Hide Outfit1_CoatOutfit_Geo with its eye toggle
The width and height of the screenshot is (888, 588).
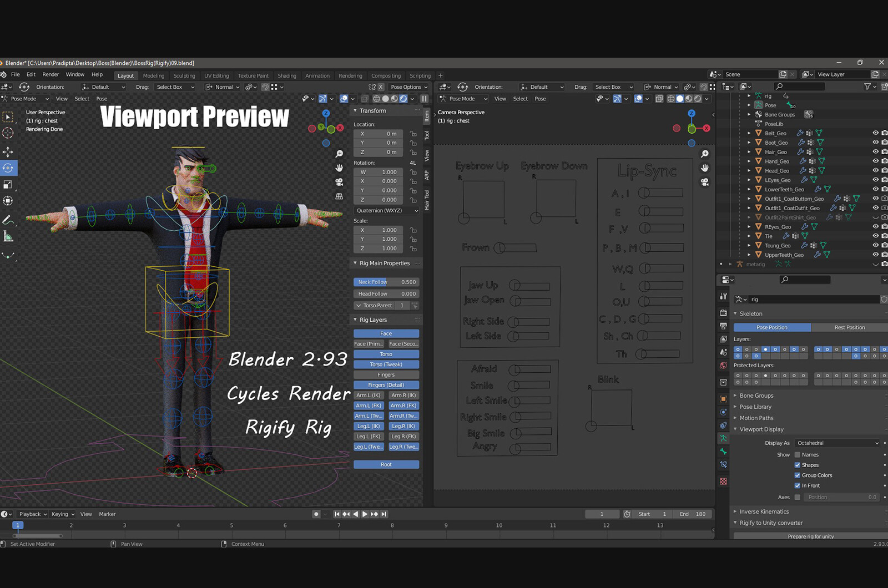876,207
